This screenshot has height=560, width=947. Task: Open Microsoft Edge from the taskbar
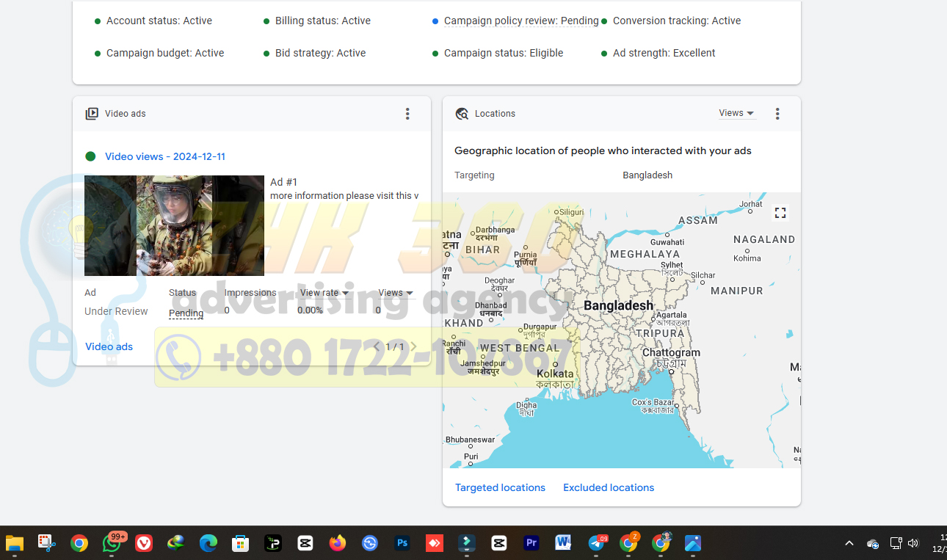pos(208,543)
